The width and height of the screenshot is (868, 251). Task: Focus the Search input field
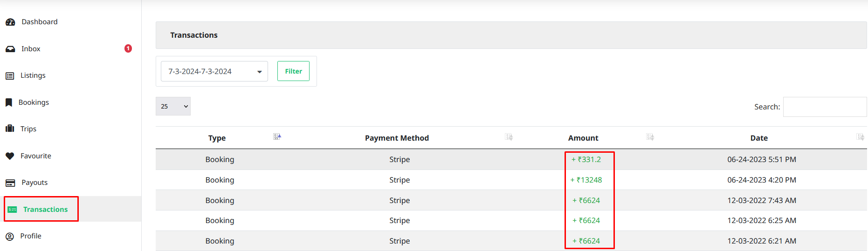click(824, 107)
